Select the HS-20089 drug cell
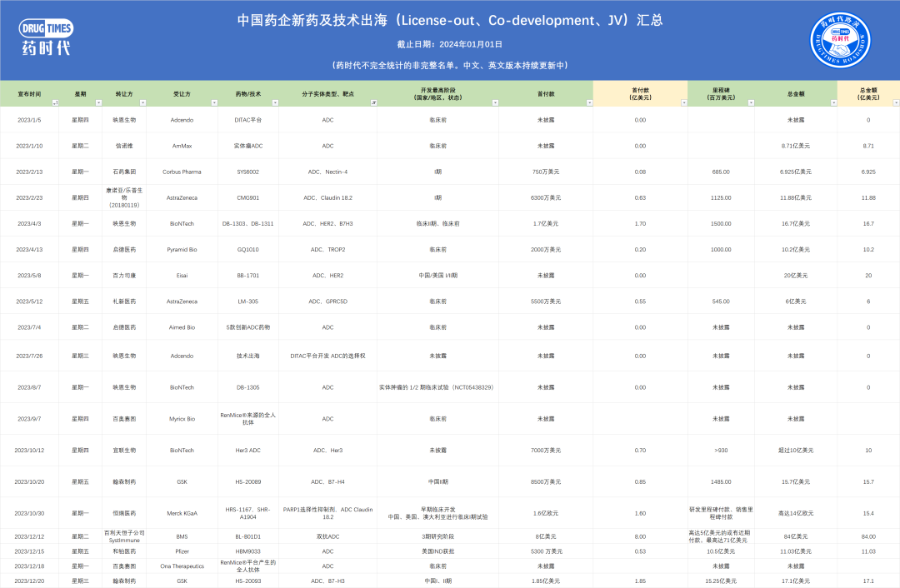The width and height of the screenshot is (900, 588). point(248,482)
